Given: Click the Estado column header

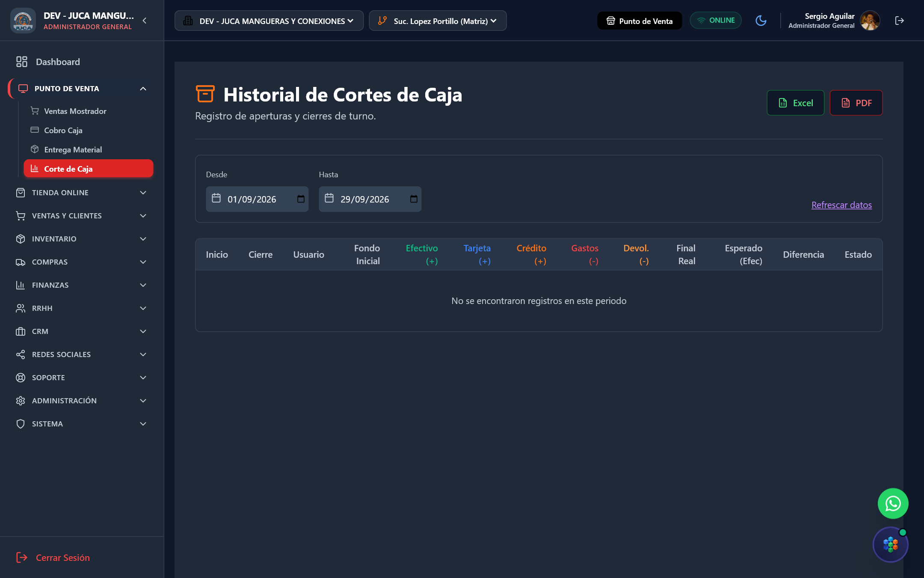Looking at the screenshot, I should 858,255.
